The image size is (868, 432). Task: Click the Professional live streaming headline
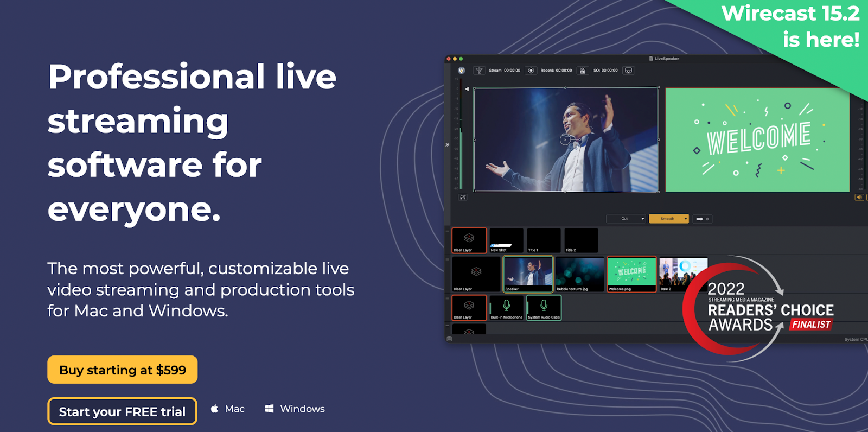click(x=192, y=143)
